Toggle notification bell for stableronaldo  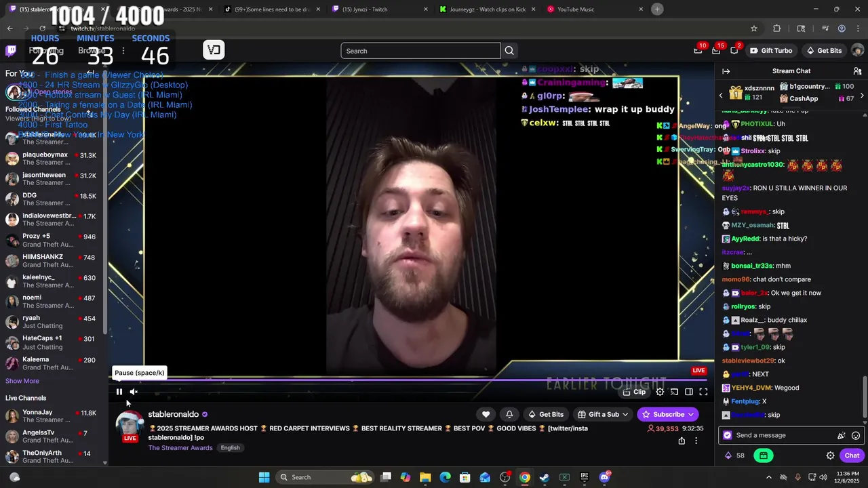[509, 414]
